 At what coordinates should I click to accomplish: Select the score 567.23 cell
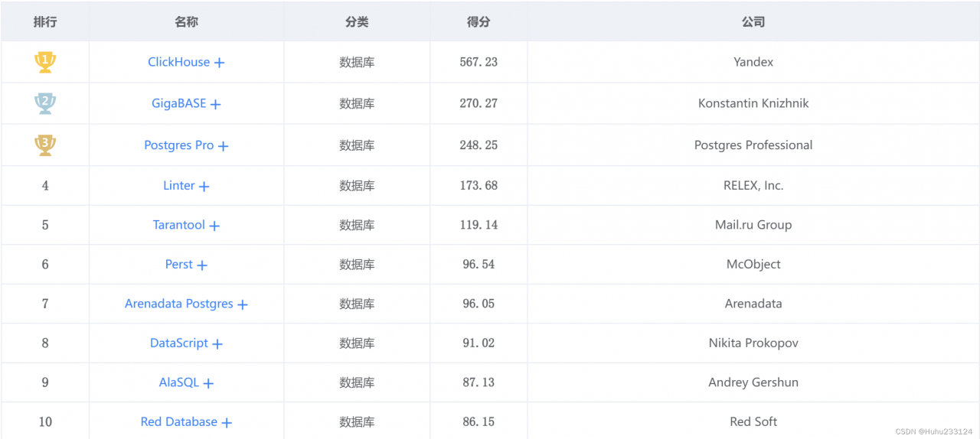[479, 62]
